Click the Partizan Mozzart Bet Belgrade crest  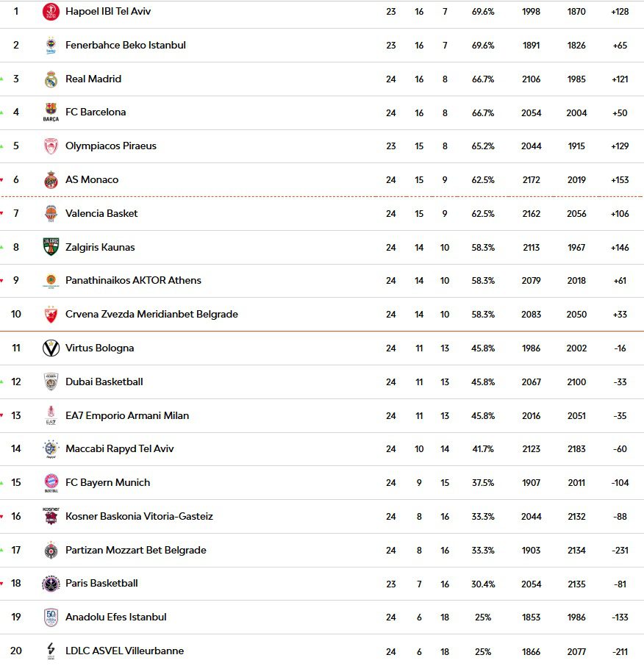(x=51, y=550)
